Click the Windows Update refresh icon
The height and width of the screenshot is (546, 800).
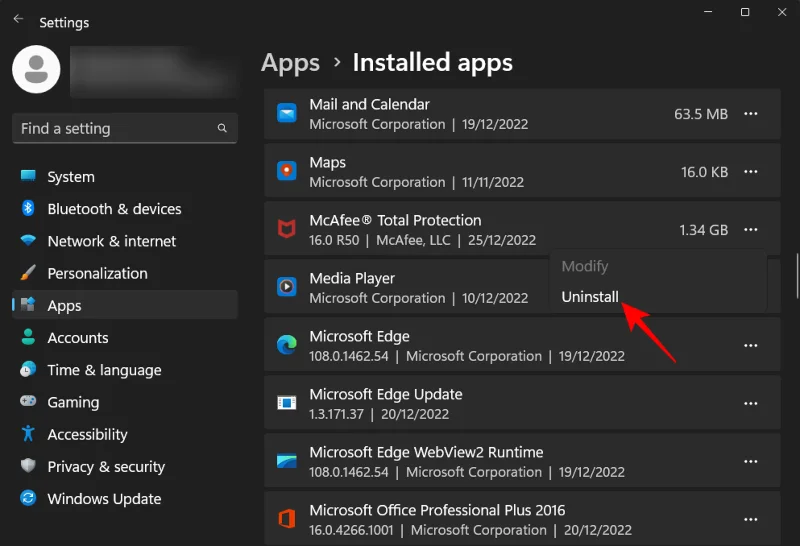(28, 498)
